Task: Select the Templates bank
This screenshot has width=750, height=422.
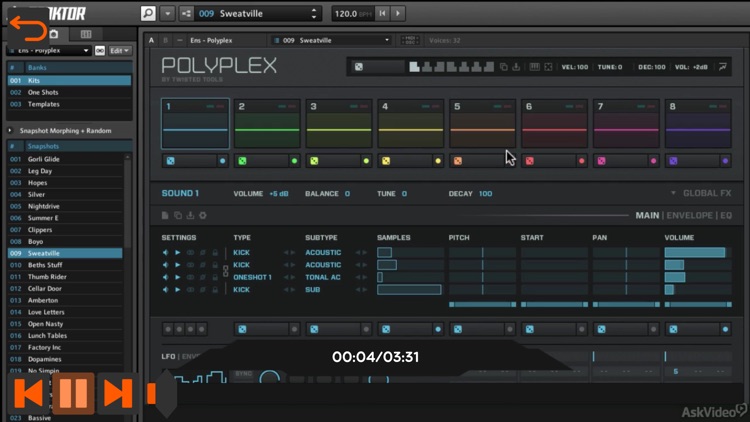Action: point(69,104)
